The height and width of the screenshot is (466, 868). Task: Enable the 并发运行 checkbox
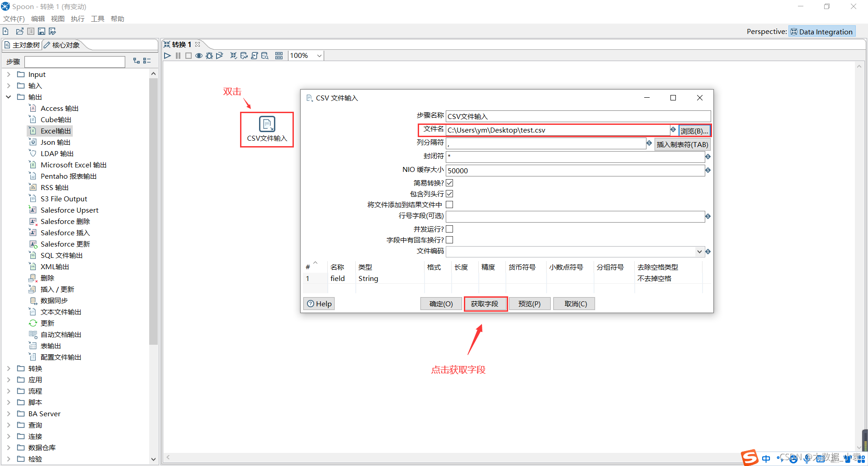[x=449, y=229]
